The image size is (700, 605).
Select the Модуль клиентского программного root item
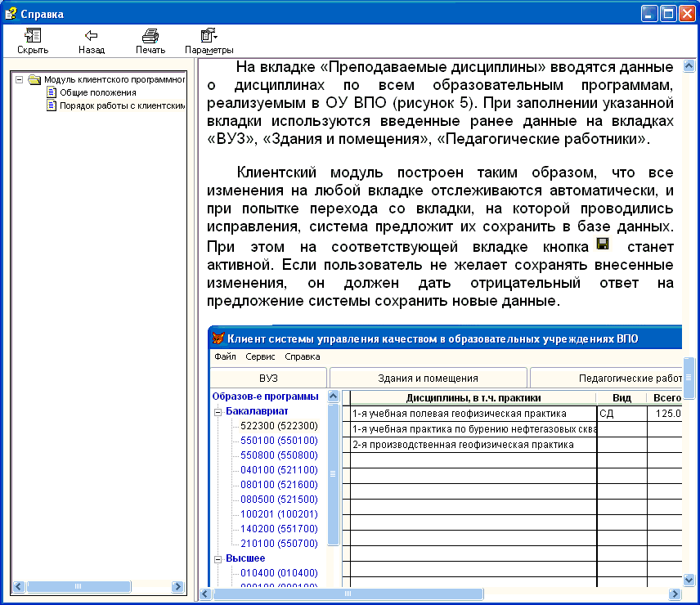(114, 79)
